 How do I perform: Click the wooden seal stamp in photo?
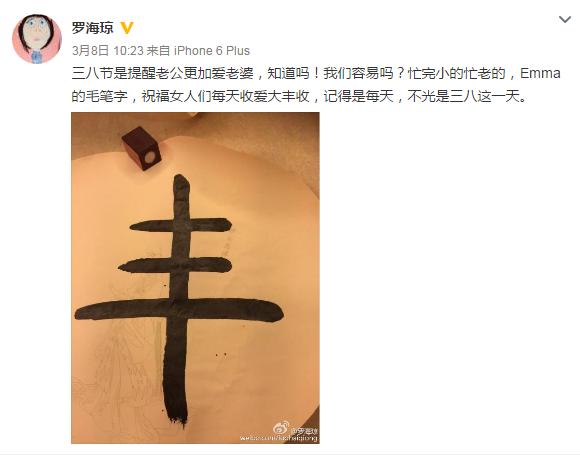(142, 148)
